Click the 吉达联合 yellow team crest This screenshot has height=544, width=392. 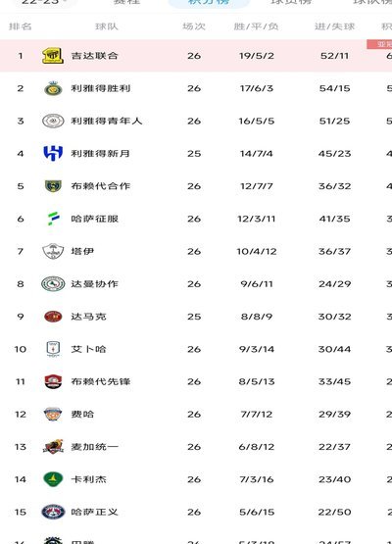coord(53,56)
